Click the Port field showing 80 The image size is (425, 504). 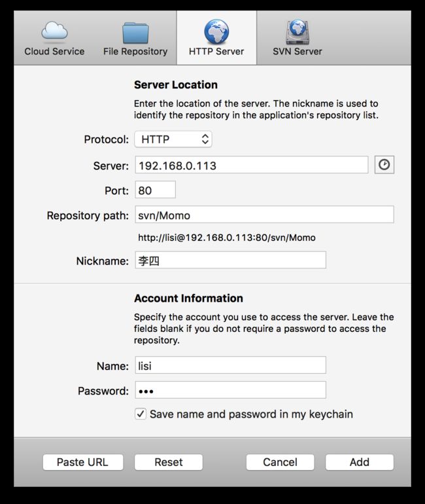(156, 190)
